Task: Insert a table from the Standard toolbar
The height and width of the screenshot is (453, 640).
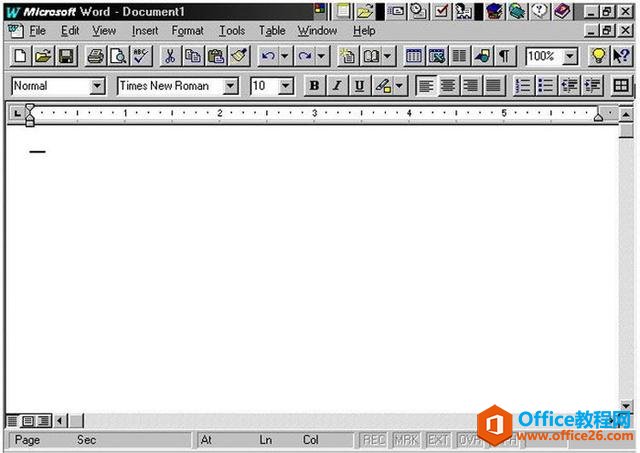Action: (x=414, y=56)
